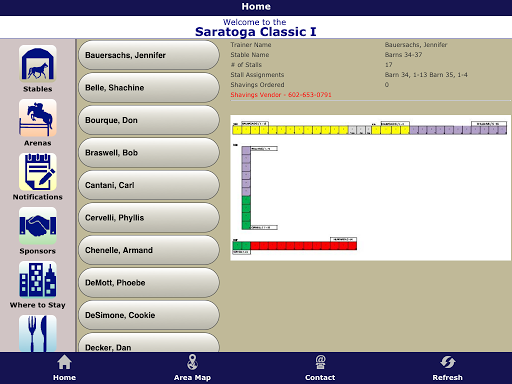Open the Contact tab
Screen dimensions: 512x384
pos(320,368)
